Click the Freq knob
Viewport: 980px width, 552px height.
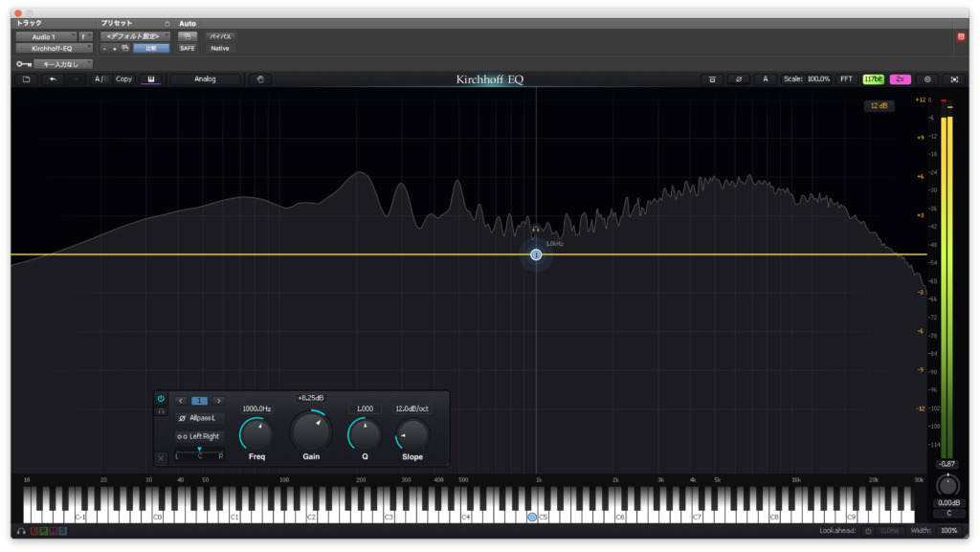tap(256, 434)
